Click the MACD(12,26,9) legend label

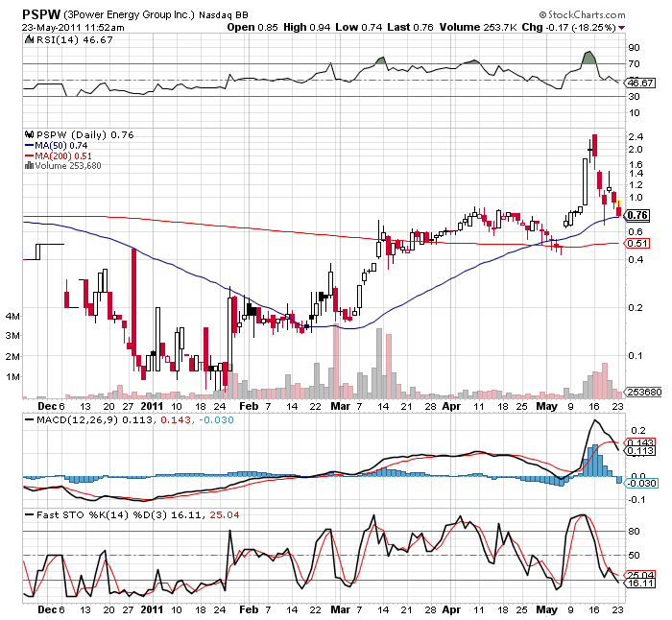pos(77,420)
